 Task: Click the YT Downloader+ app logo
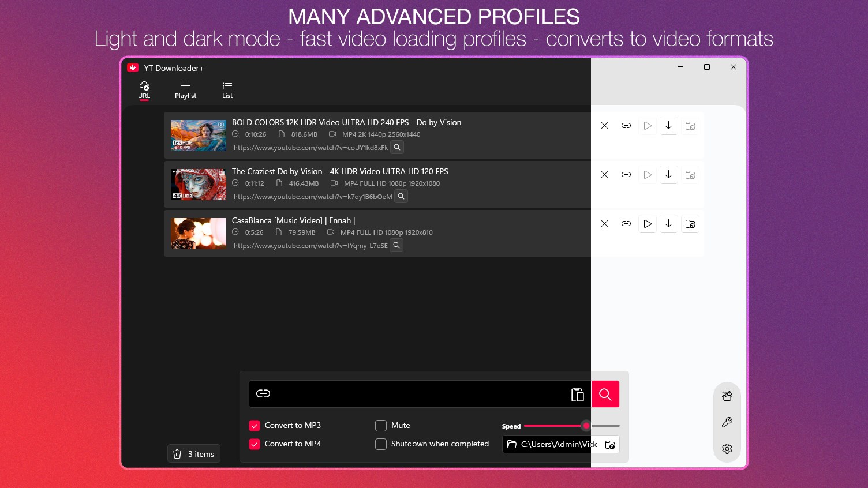click(133, 67)
